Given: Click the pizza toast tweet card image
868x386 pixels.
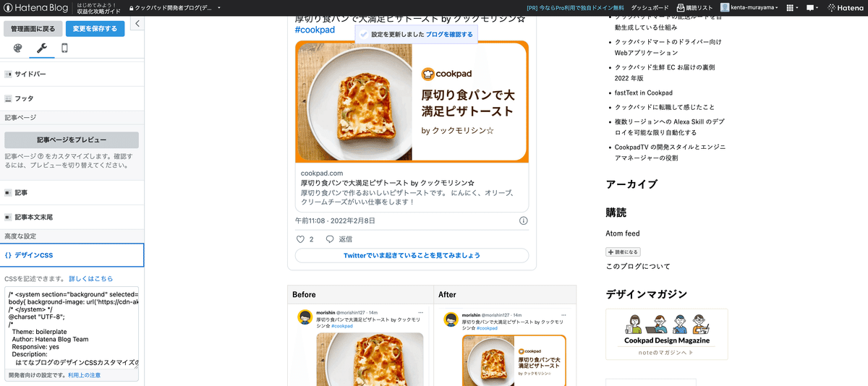Looking at the screenshot, I should point(412,102).
